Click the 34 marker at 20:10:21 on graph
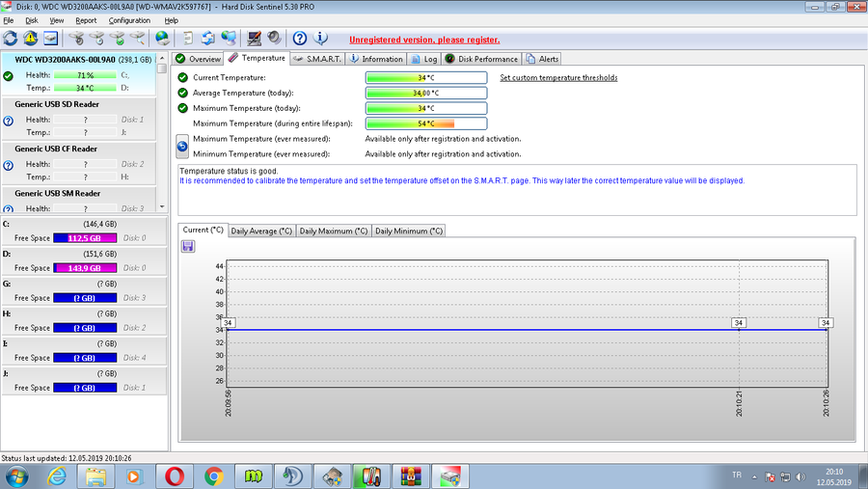868x489 pixels. coord(739,323)
